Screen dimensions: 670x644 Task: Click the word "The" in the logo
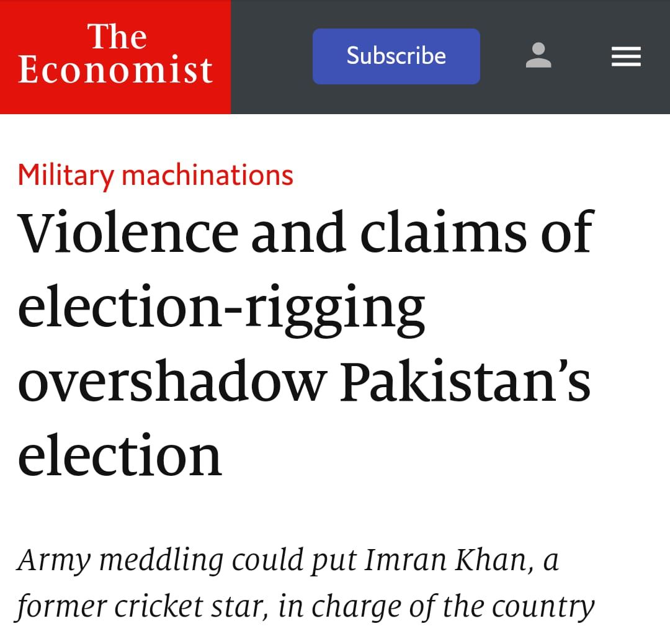[117, 36]
